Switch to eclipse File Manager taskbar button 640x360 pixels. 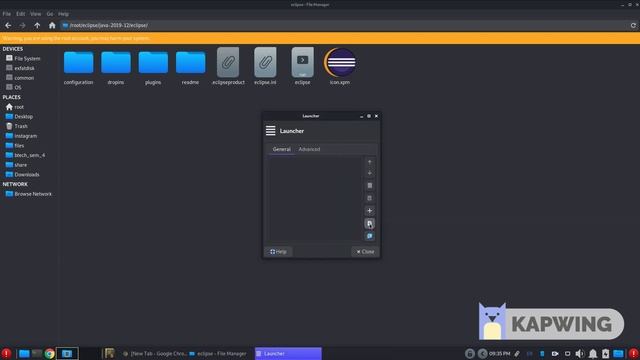pyautogui.click(x=218, y=353)
